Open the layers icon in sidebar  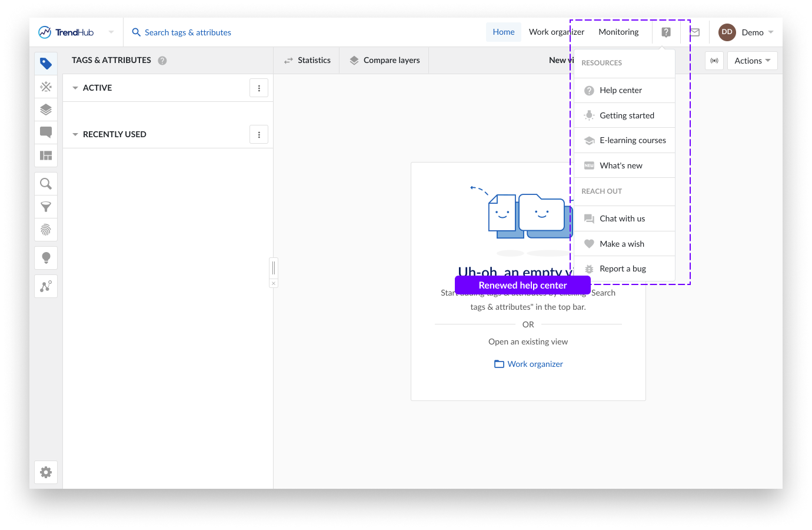[x=46, y=110]
